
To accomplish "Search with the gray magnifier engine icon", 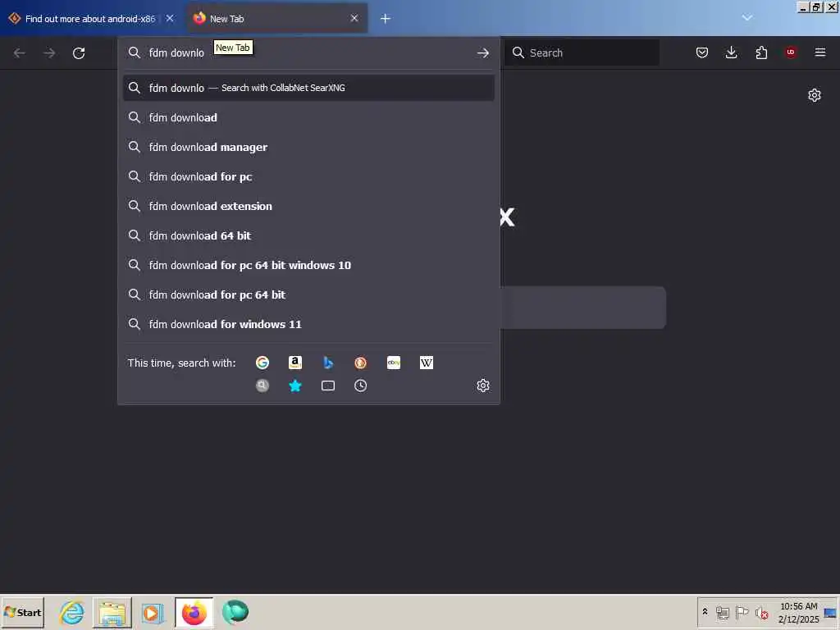I will (x=262, y=386).
